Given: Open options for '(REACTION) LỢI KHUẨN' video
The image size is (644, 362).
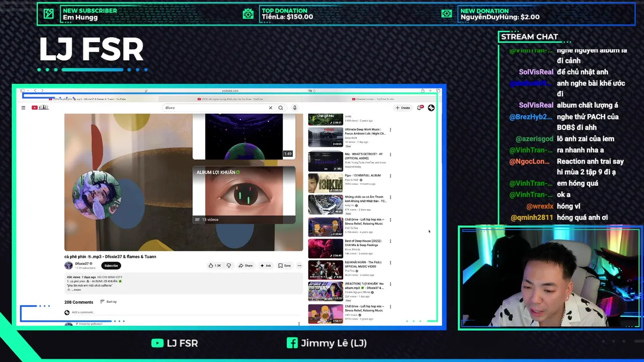Looking at the screenshot, I should [x=390, y=284].
